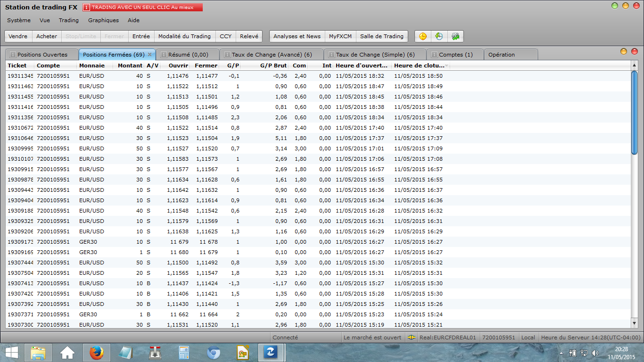Open the Vue menu
This screenshot has width=644, height=362.
tap(45, 20)
